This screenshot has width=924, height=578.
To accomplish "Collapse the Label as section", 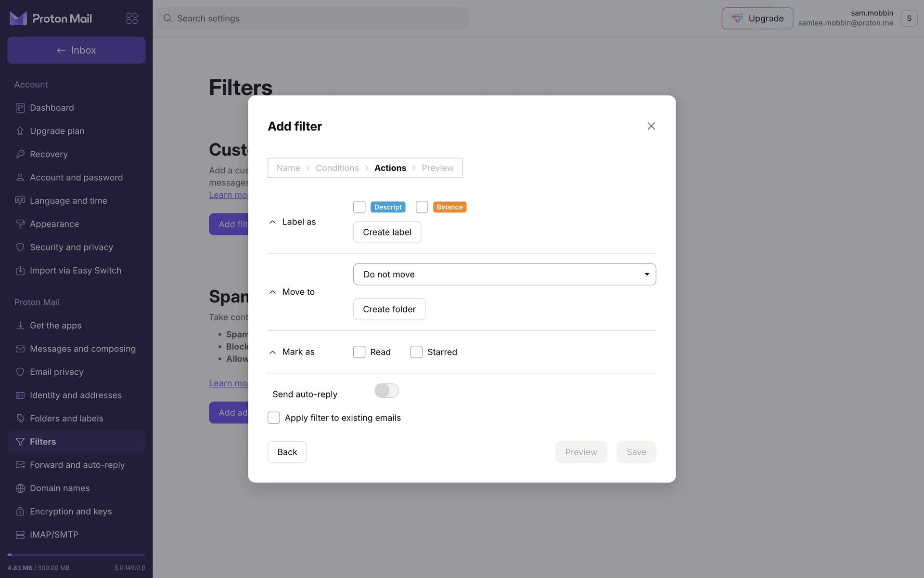I will coord(272,222).
